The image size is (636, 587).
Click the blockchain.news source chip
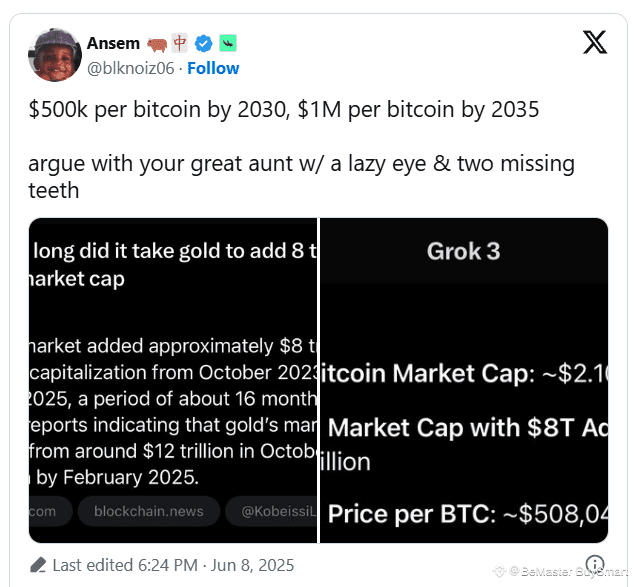click(x=149, y=511)
